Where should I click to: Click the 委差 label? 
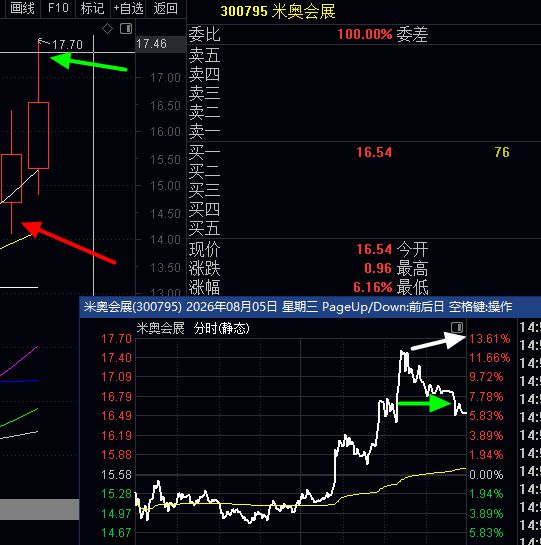[x=412, y=34]
